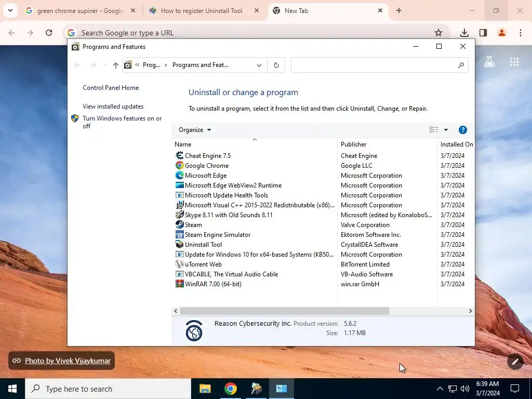This screenshot has width=532, height=399.
Task: Select the New Tab tab
Action: 328,10
